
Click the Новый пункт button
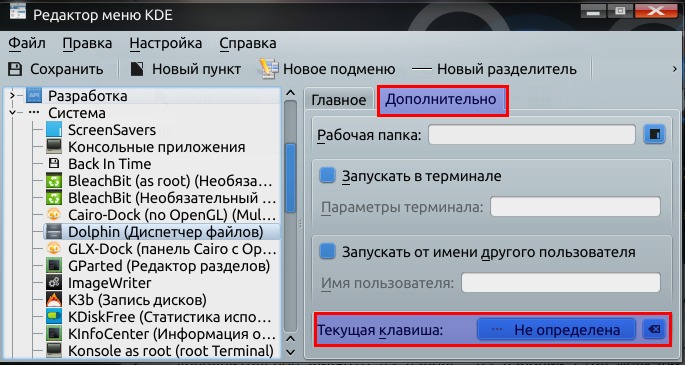[x=186, y=69]
